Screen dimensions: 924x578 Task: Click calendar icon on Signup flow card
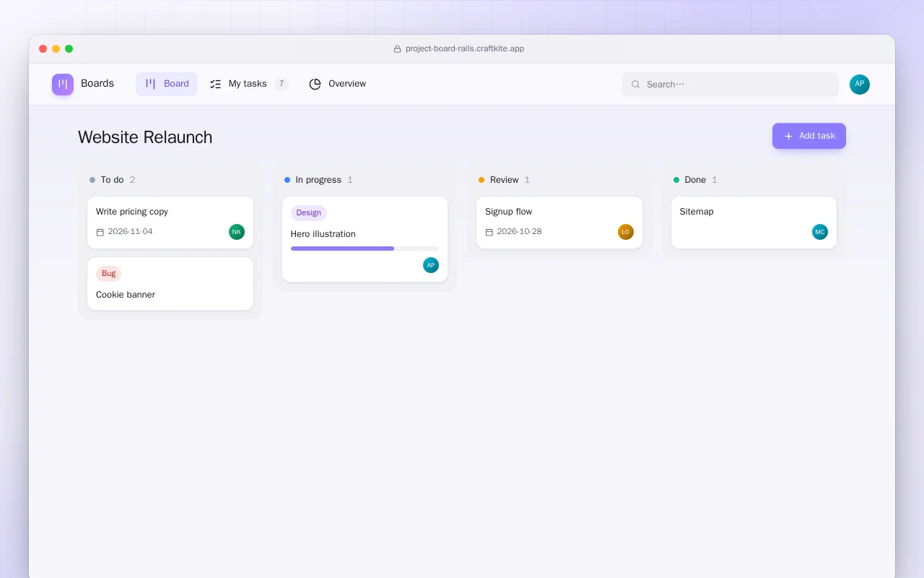click(x=489, y=232)
